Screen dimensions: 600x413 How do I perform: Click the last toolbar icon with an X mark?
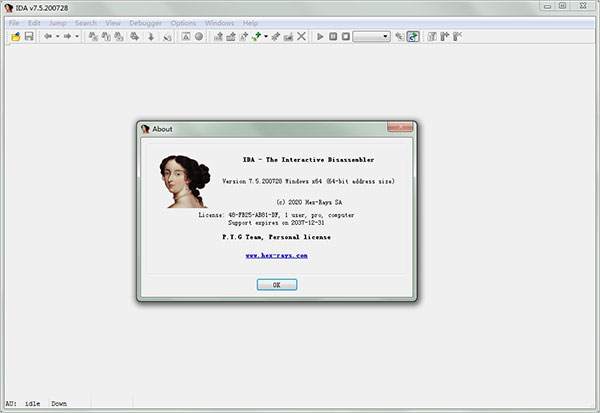(x=457, y=36)
